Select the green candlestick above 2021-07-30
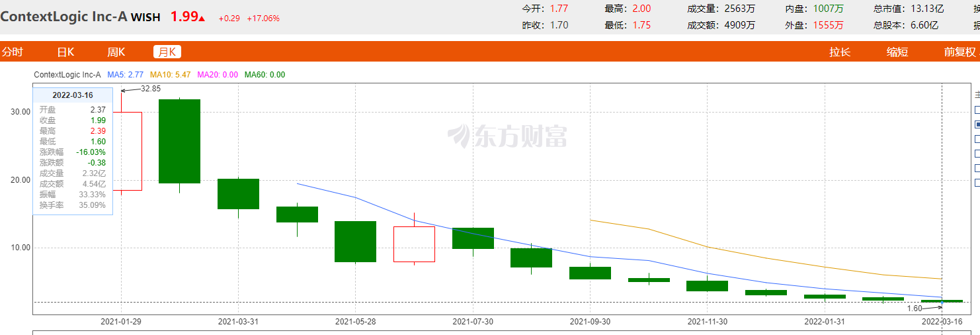Image resolution: width=980 pixels, height=335 pixels. [x=473, y=238]
